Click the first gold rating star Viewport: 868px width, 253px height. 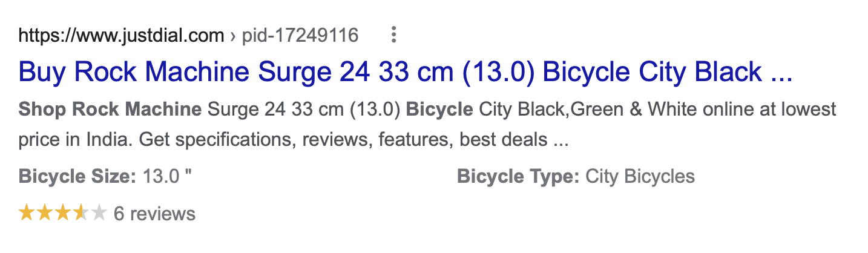tap(27, 213)
